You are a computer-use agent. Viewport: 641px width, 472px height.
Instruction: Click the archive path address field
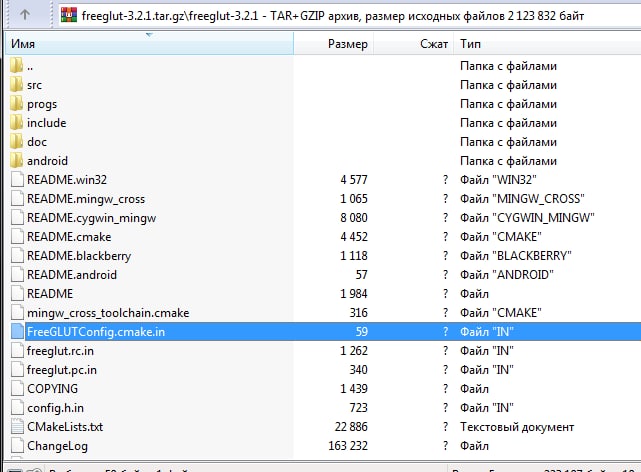pyautogui.click(x=350, y=16)
